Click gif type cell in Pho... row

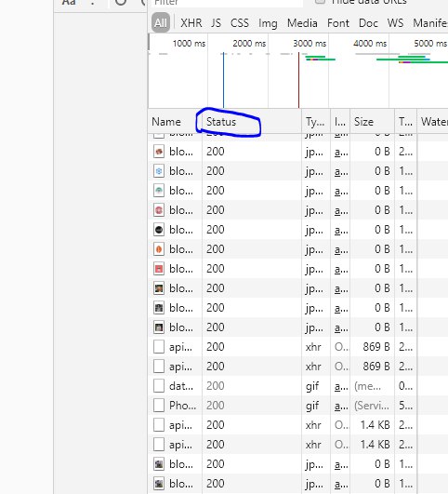coord(312,407)
